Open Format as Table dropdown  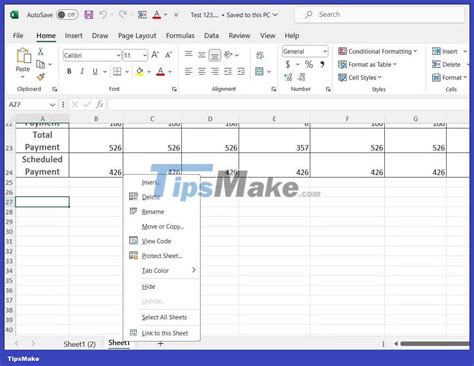[x=367, y=64]
